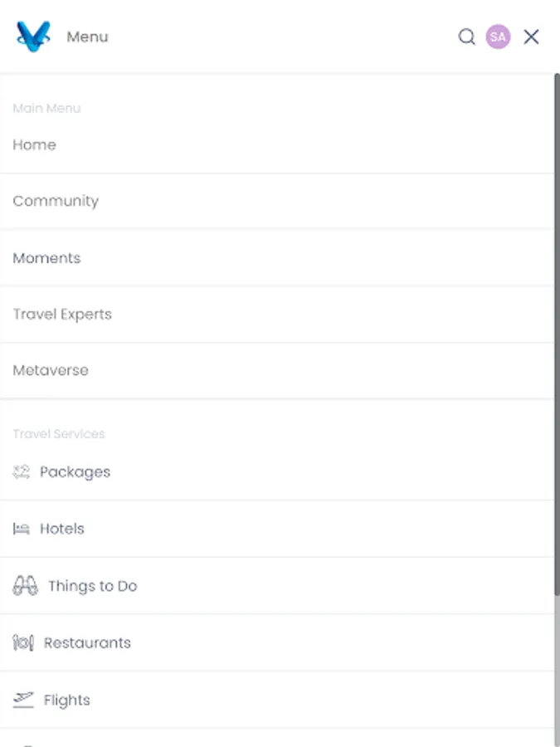
Task: Click the Hotels text label
Action: point(61,529)
